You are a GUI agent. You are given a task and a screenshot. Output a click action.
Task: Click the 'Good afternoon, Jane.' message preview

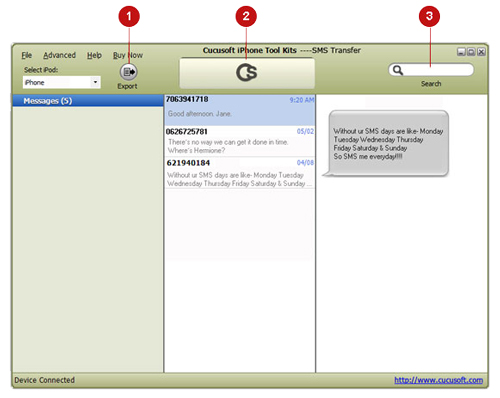tap(200, 114)
